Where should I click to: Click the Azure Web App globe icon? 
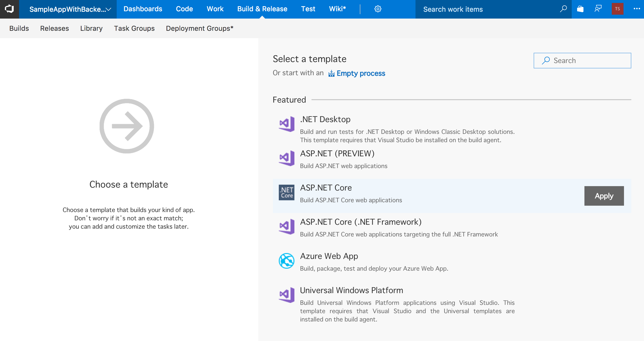pos(287,261)
